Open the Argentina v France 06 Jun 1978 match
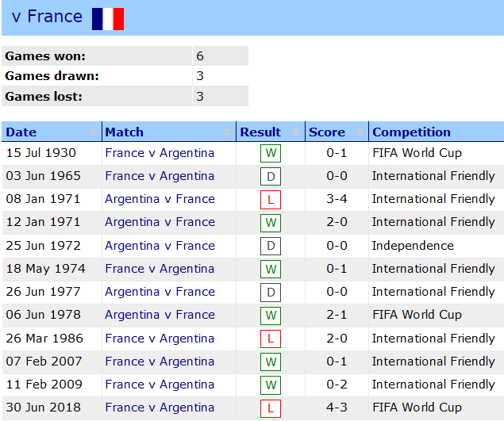Viewport: 504px width, 421px height. 160,315
